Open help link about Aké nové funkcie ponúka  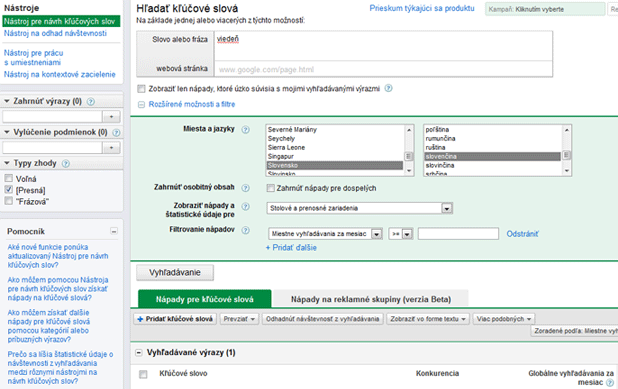pyautogui.click(x=58, y=256)
